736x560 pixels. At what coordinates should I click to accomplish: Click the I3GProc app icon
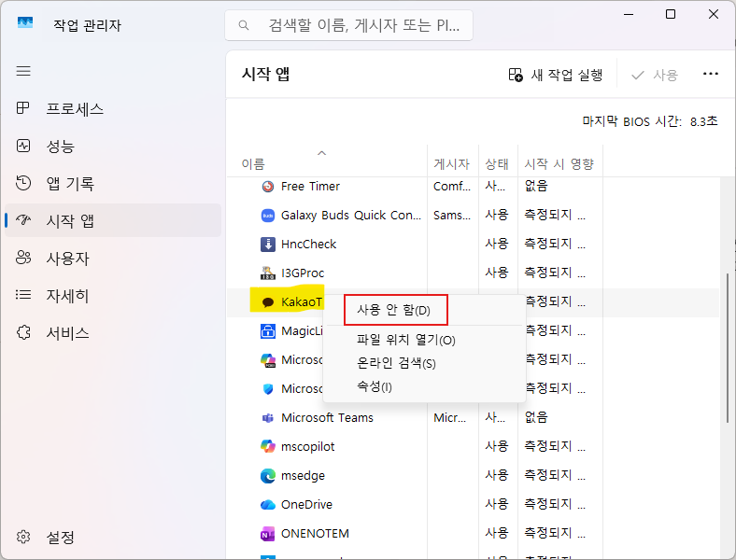pyautogui.click(x=267, y=273)
